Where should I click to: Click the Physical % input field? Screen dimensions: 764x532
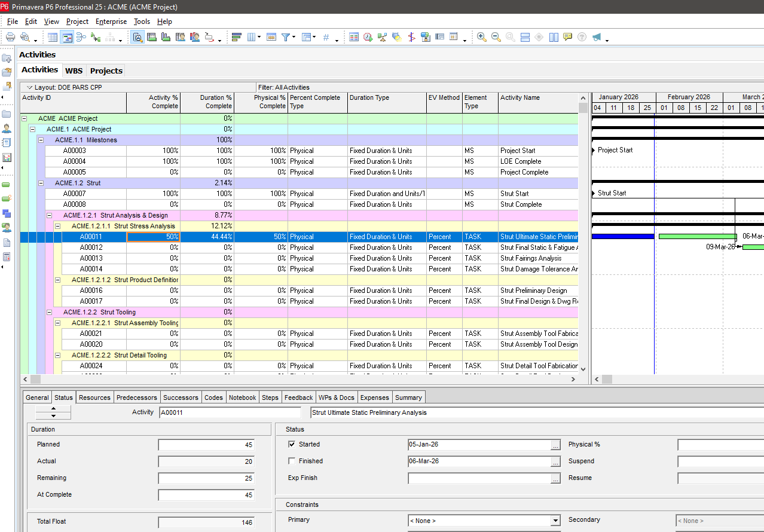[x=720, y=445]
